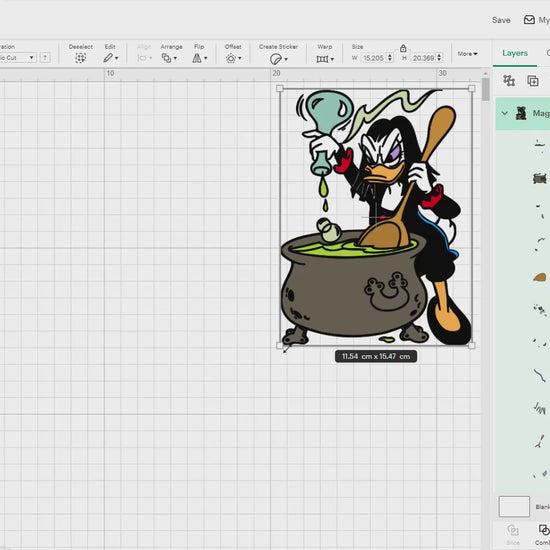Click the Deselect icon in toolbar
This screenshot has height=550, width=550.
[x=80, y=58]
